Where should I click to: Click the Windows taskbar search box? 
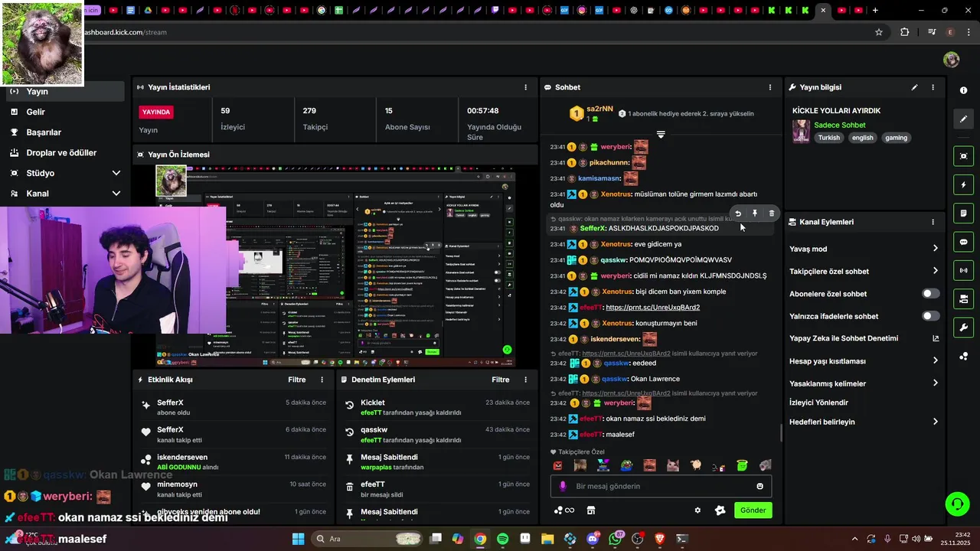366,539
